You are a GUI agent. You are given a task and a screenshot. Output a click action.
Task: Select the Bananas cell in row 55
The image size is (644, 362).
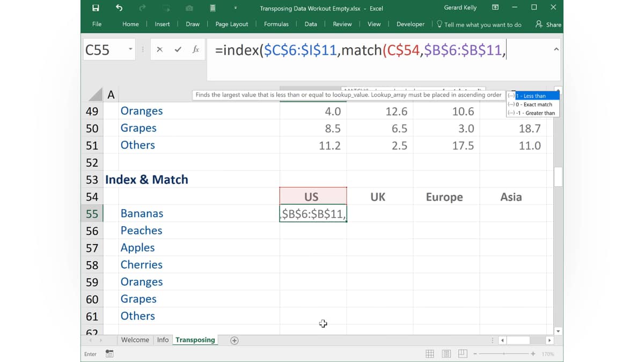(199, 213)
